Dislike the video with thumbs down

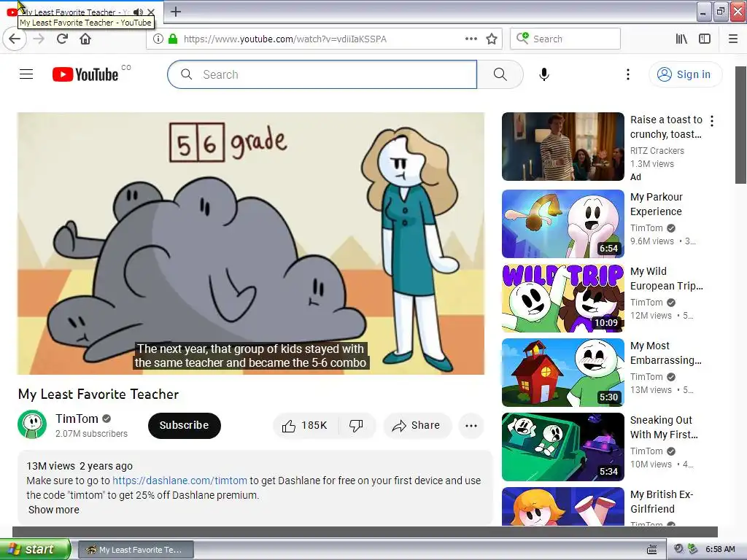(x=356, y=425)
